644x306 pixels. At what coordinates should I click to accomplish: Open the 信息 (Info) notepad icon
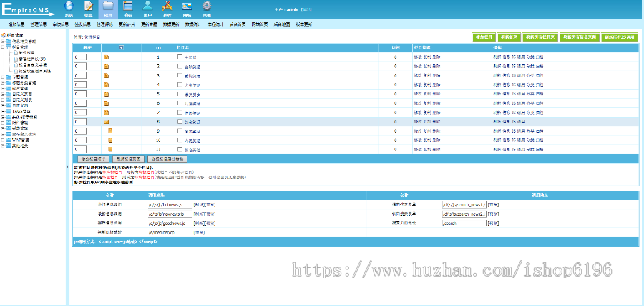click(88, 6)
